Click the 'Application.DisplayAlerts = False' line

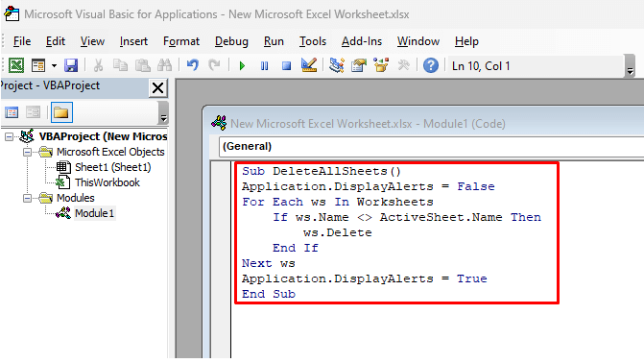click(368, 186)
